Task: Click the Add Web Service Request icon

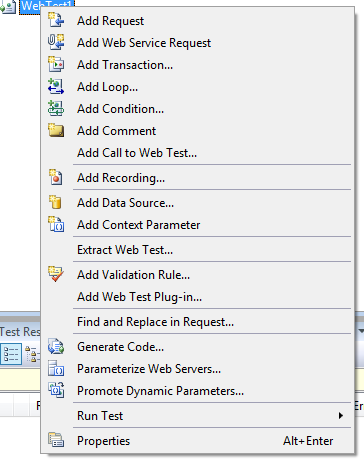Action: click(56, 42)
